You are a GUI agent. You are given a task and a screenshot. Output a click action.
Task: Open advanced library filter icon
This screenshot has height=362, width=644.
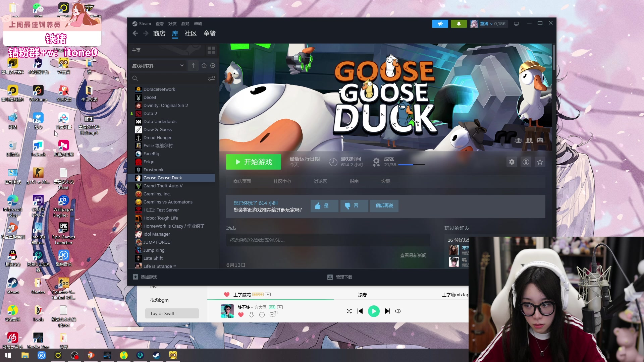[x=211, y=78]
